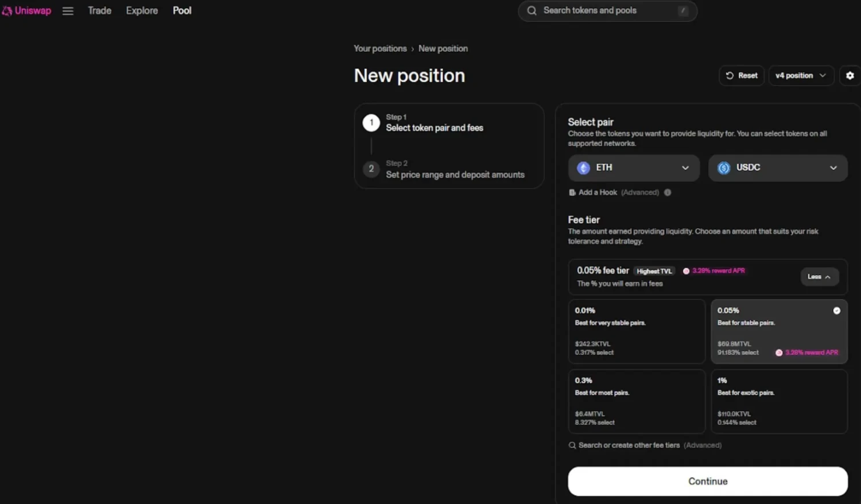Click the slash shortcut badge in search
Viewport: 861px width, 504px height.
point(683,10)
